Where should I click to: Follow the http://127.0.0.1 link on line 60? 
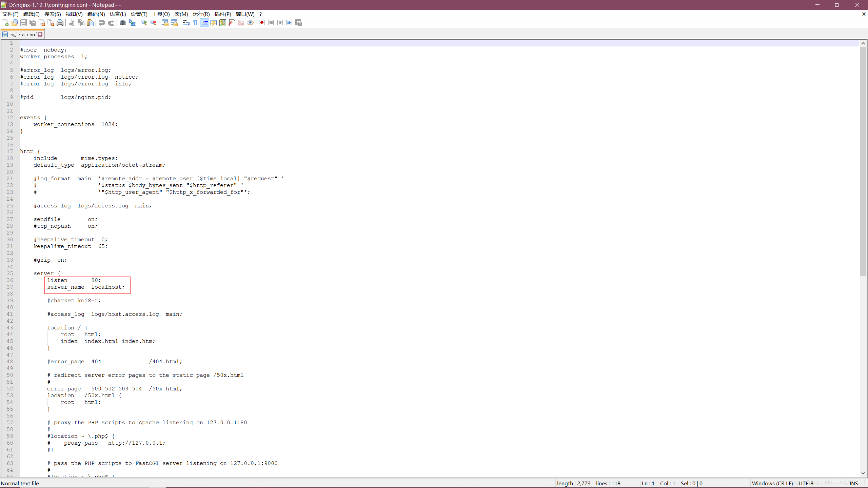click(x=137, y=443)
